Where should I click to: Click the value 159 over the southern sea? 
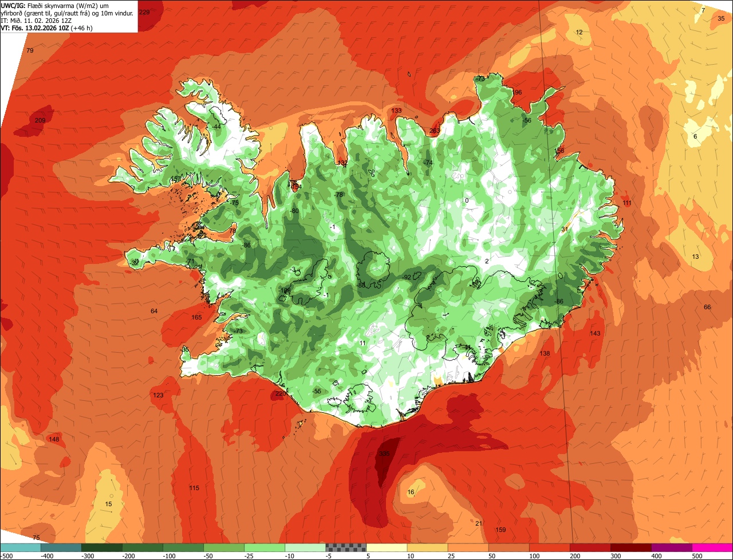pos(501,530)
